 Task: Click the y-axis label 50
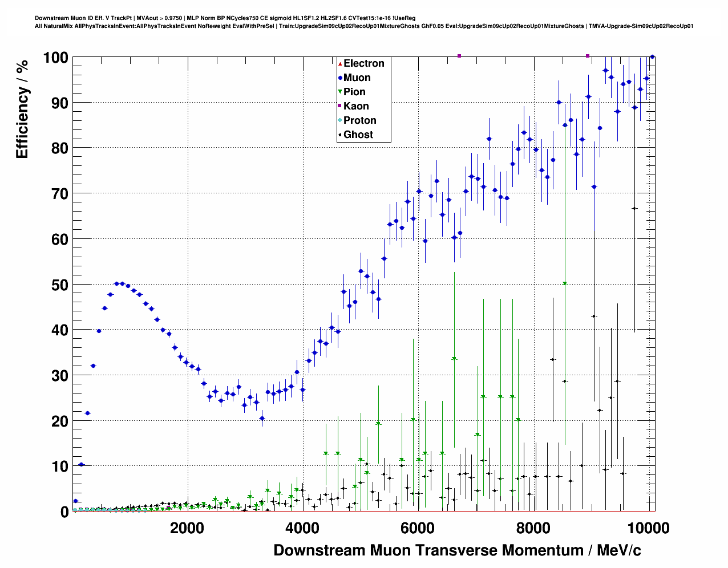60,285
